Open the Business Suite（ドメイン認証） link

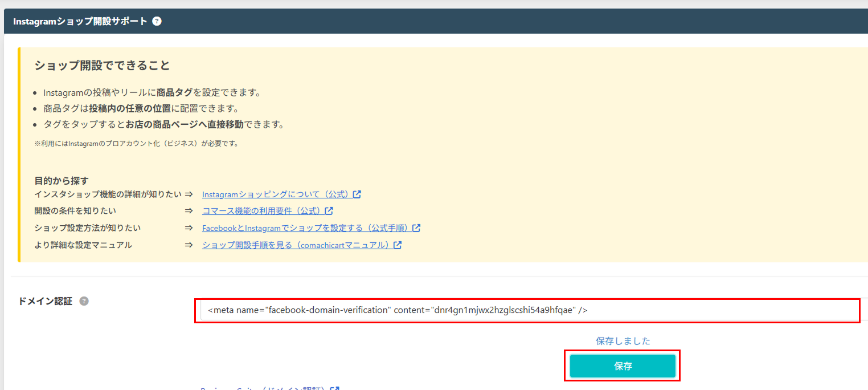263,388
